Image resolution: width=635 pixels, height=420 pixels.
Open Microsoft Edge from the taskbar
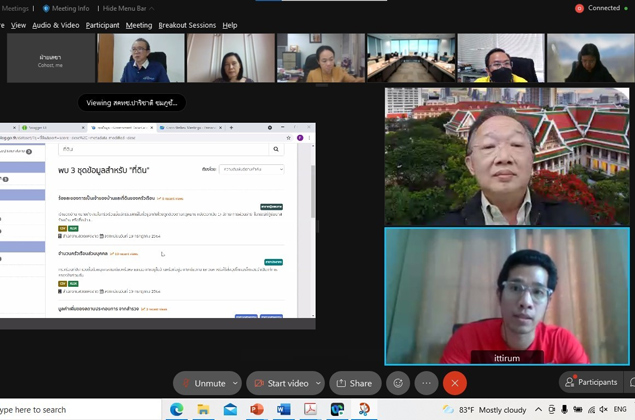[x=177, y=409]
